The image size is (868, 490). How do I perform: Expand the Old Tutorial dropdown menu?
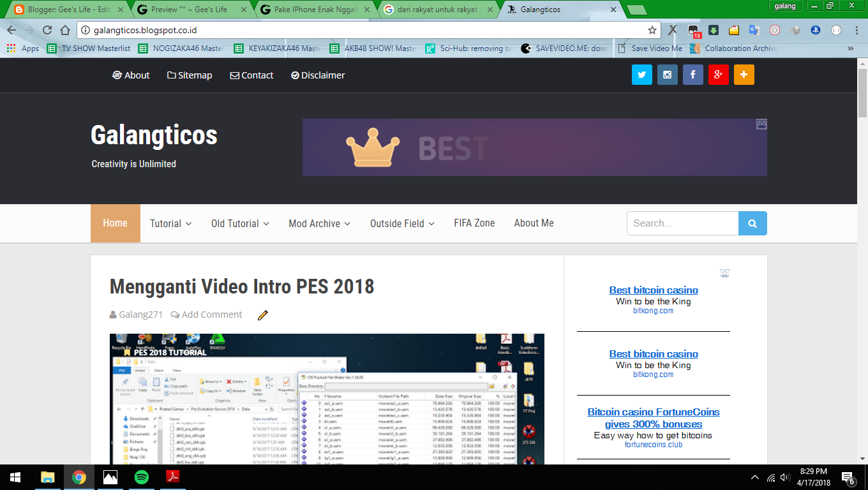tap(240, 223)
